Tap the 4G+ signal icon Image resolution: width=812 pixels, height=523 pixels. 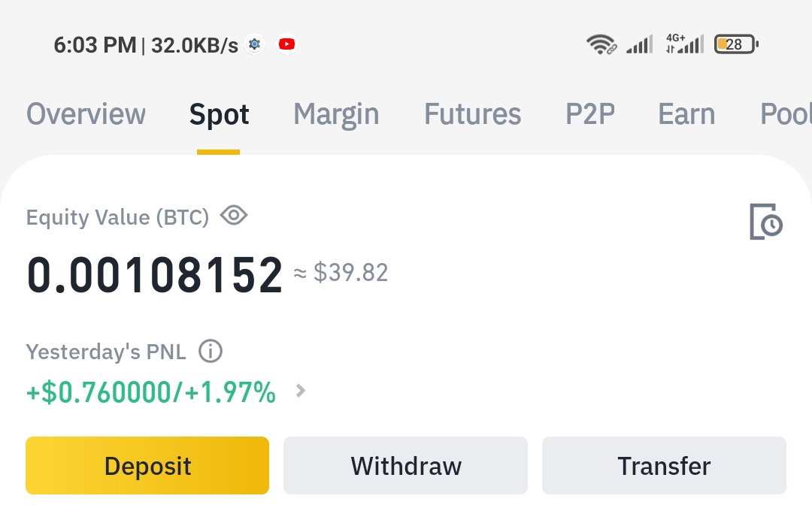click(x=684, y=44)
